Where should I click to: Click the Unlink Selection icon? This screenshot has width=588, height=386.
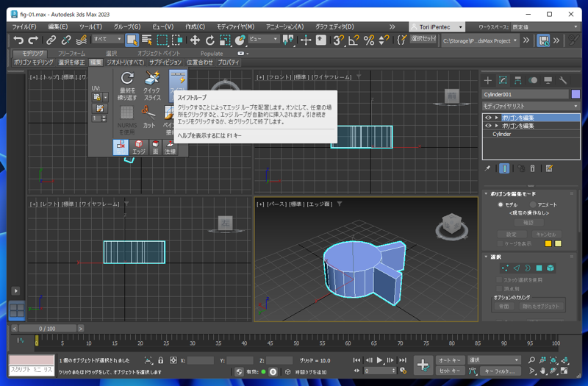point(66,40)
